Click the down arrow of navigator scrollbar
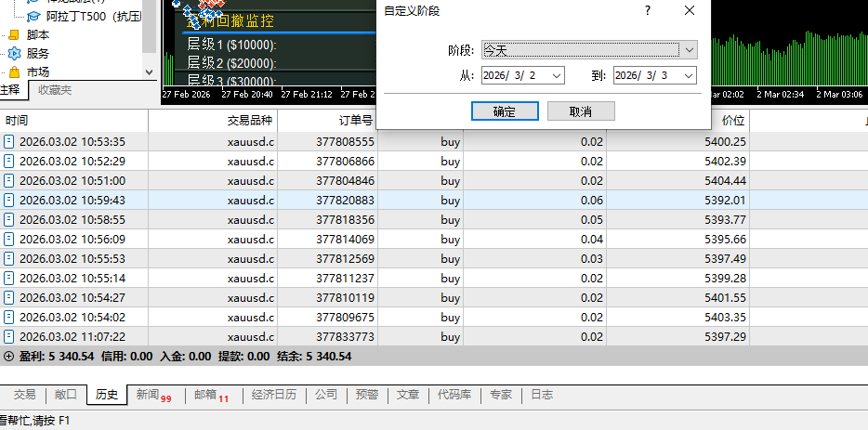Image resolution: width=868 pixels, height=430 pixels. 149,72
